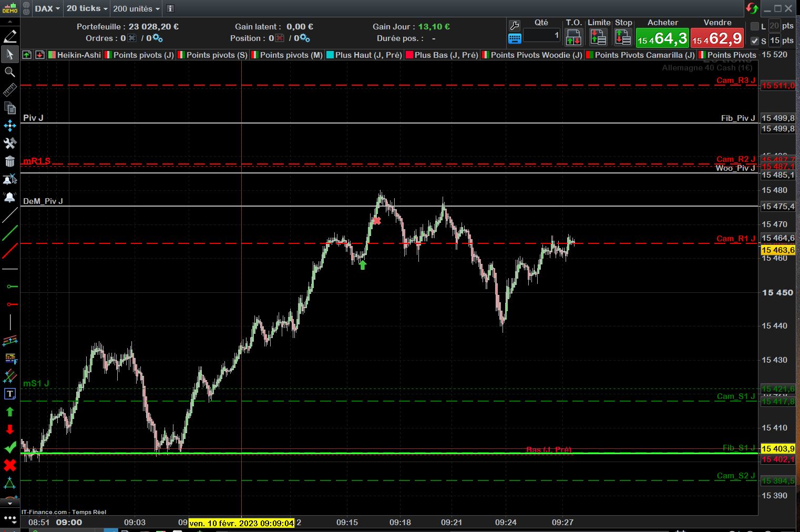Close positions with the Position X button
Image resolution: width=800 pixels, height=532 pixels.
[280, 38]
